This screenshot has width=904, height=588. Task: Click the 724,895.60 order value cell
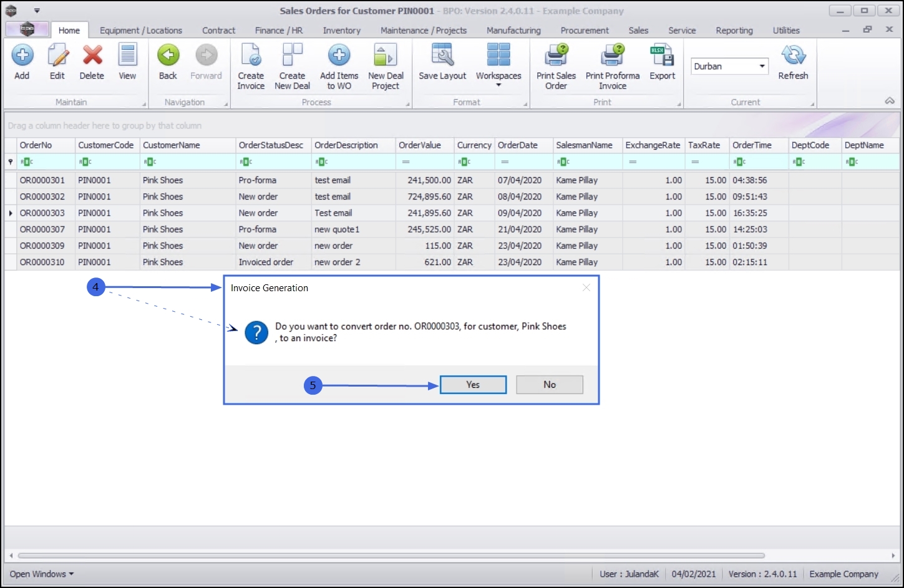click(x=425, y=196)
